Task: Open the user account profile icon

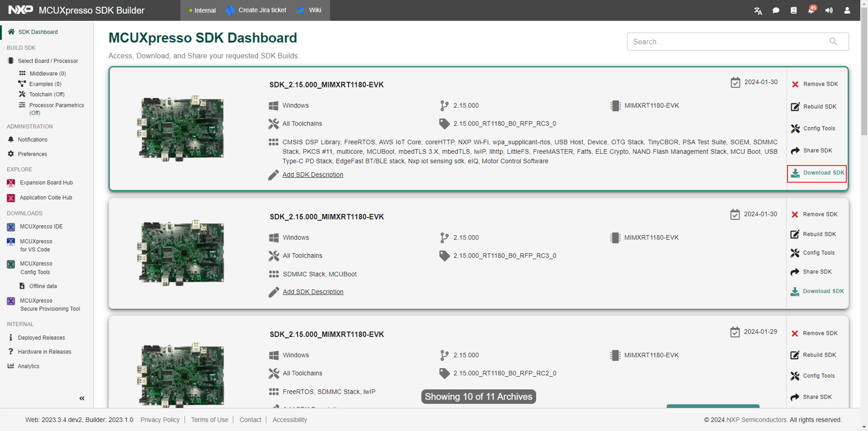Action: point(847,11)
